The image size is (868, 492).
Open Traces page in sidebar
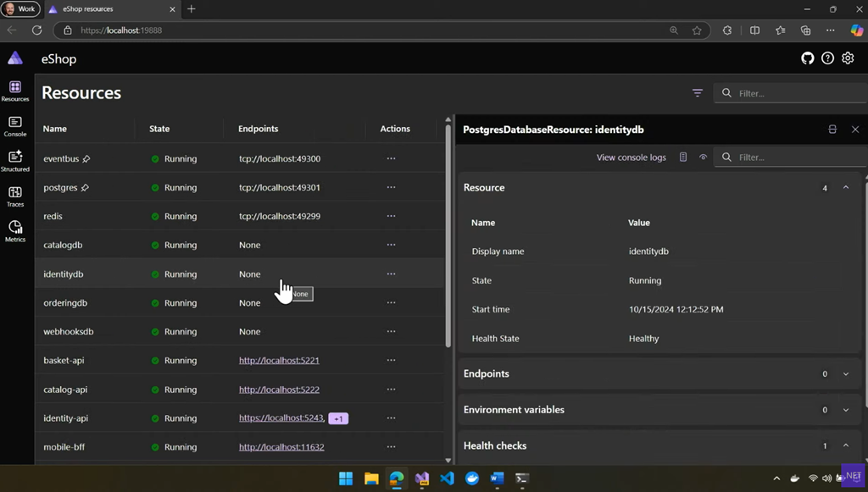15,196
